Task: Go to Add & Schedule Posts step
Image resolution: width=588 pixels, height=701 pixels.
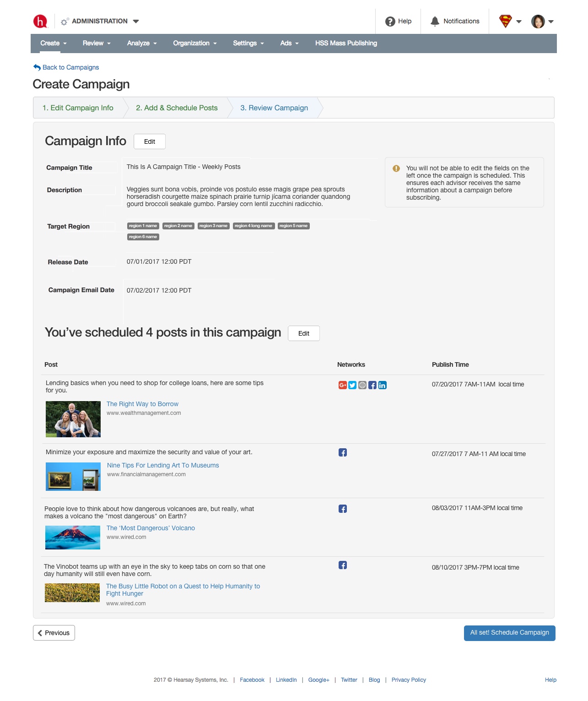Action: tap(177, 108)
